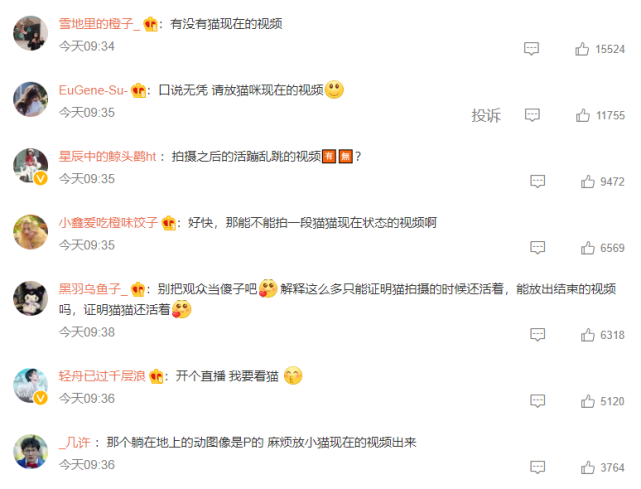The height and width of the screenshot is (489, 641).
Task: Open replies for 雪地里的橙子_ comment
Action: pos(531,49)
